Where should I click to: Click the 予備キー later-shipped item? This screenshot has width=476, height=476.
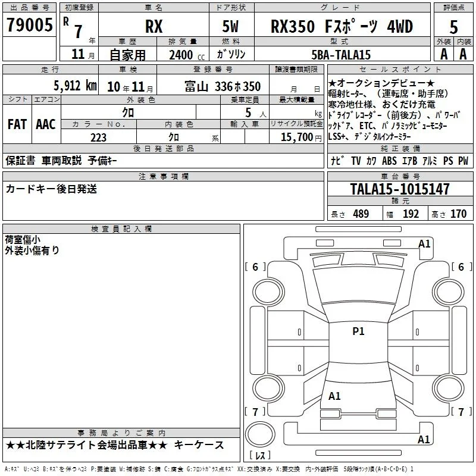[x=102, y=161]
